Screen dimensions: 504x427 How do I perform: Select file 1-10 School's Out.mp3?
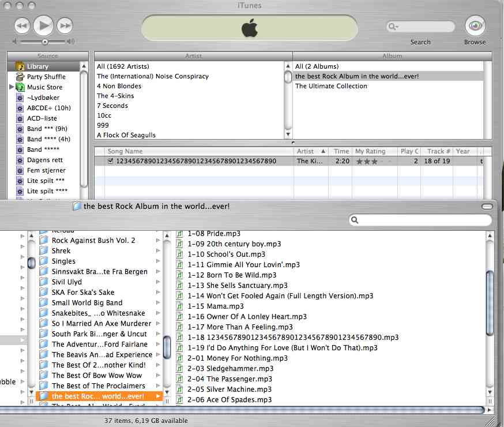227,254
